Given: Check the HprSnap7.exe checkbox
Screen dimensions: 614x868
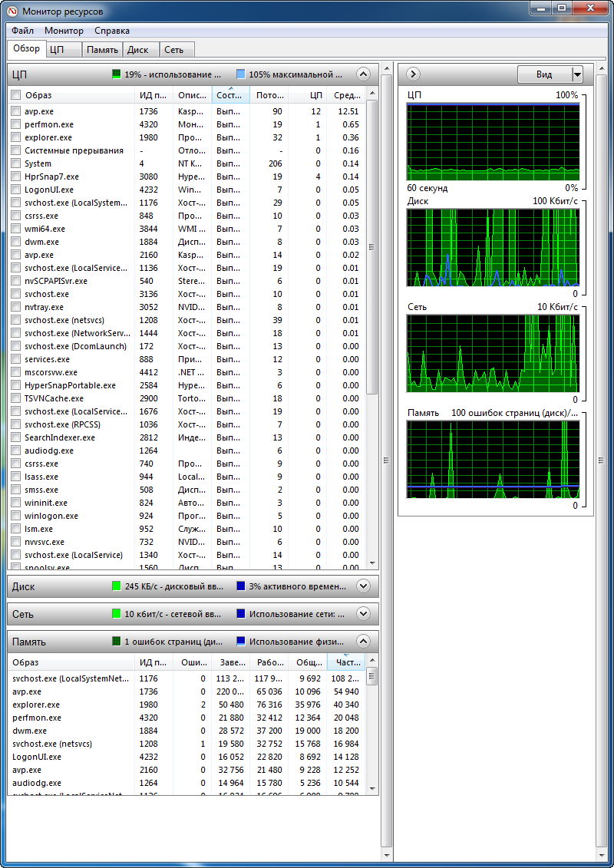Looking at the screenshot, I should (16, 177).
